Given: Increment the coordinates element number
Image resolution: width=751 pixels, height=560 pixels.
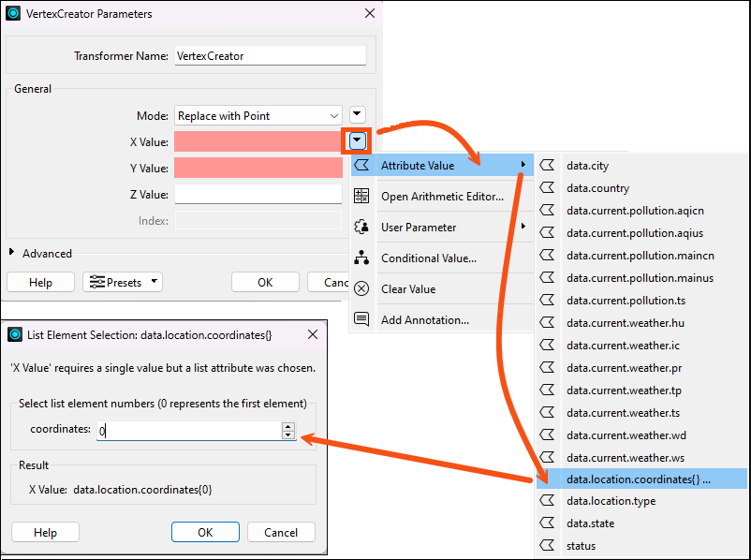Looking at the screenshot, I should coord(288,426).
